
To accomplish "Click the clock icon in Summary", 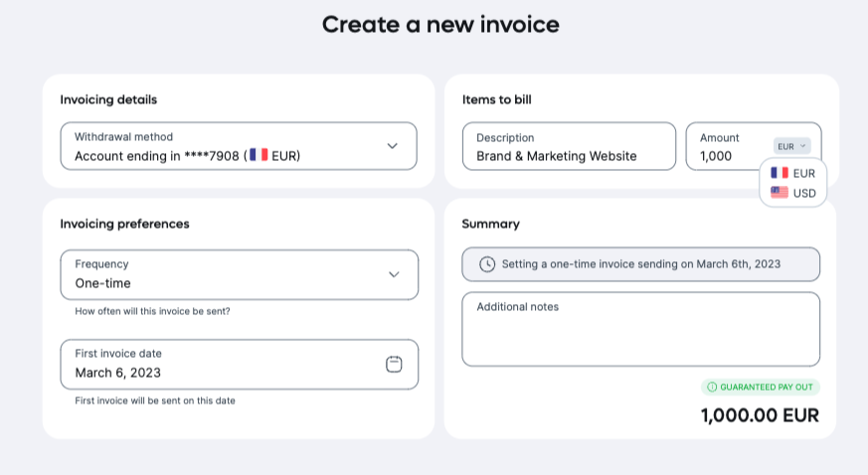I will [487, 264].
